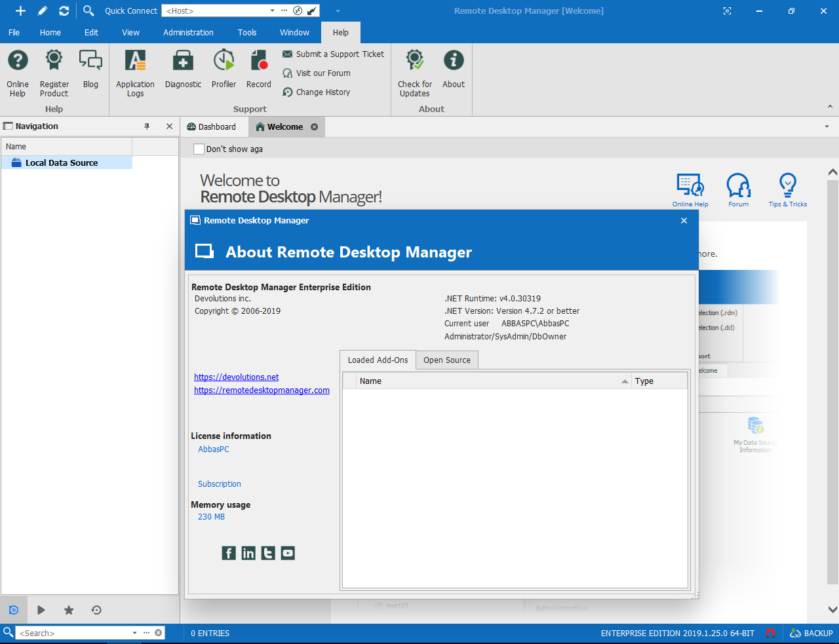This screenshot has height=644, width=839.
Task: Select the tree view navigation icon
Action: (x=14, y=610)
